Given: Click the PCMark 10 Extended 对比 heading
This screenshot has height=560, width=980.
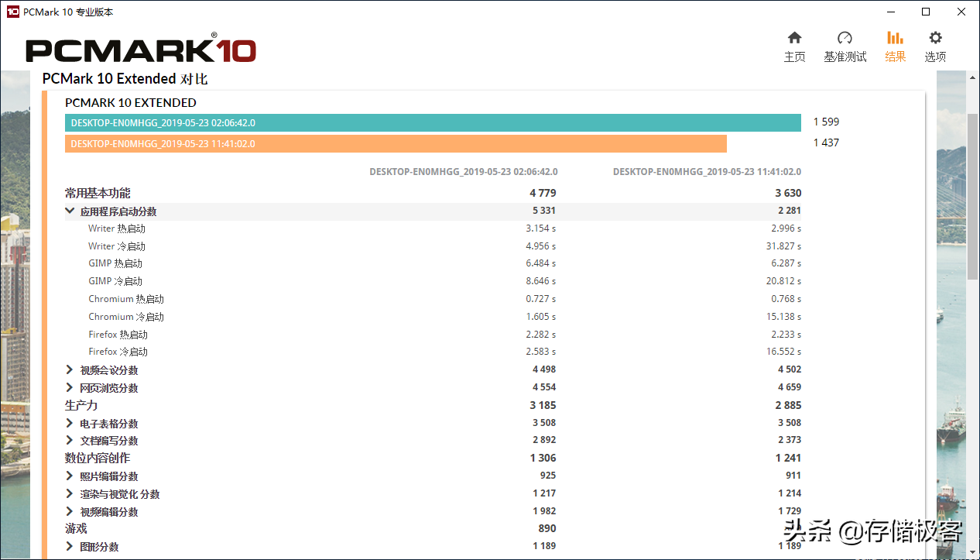Looking at the screenshot, I should tap(125, 79).
